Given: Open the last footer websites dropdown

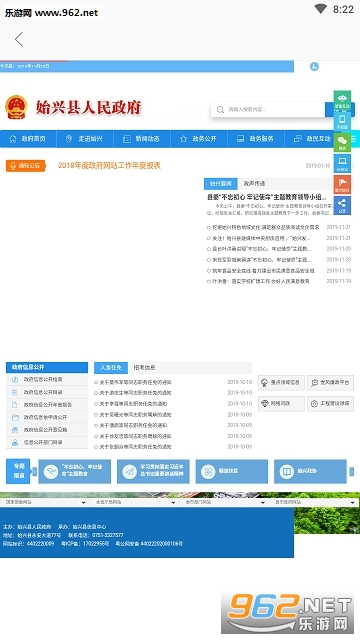Looking at the screenshot, I should click(x=314, y=502).
